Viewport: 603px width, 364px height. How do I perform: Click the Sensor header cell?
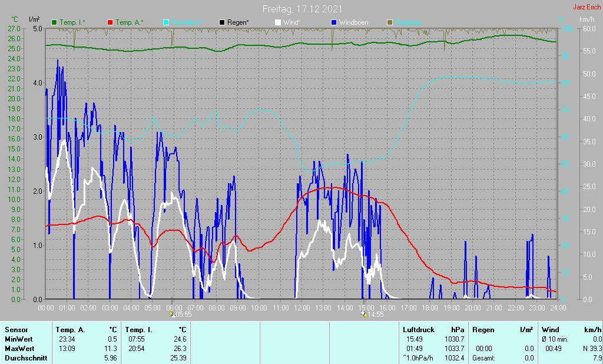(16, 330)
